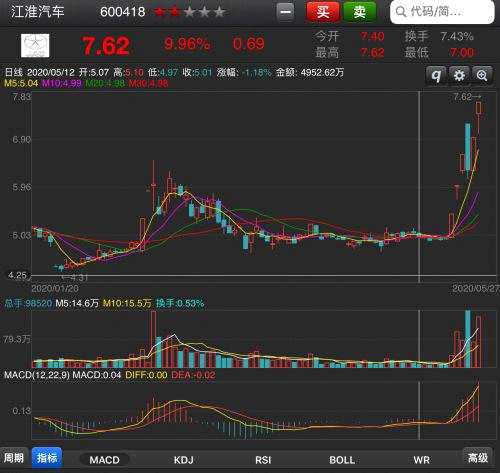Screen dimensions: 500x473
Task: Open the 周期 period selector
Action: click(x=14, y=457)
